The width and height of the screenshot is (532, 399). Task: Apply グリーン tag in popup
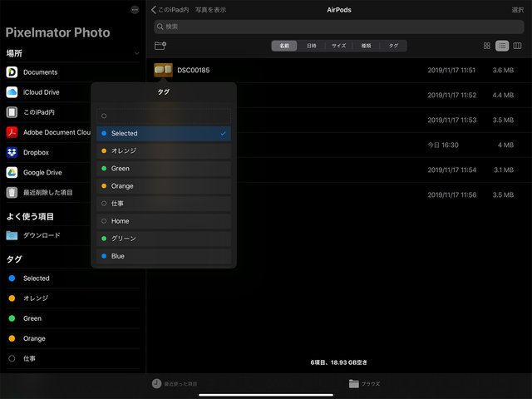164,239
